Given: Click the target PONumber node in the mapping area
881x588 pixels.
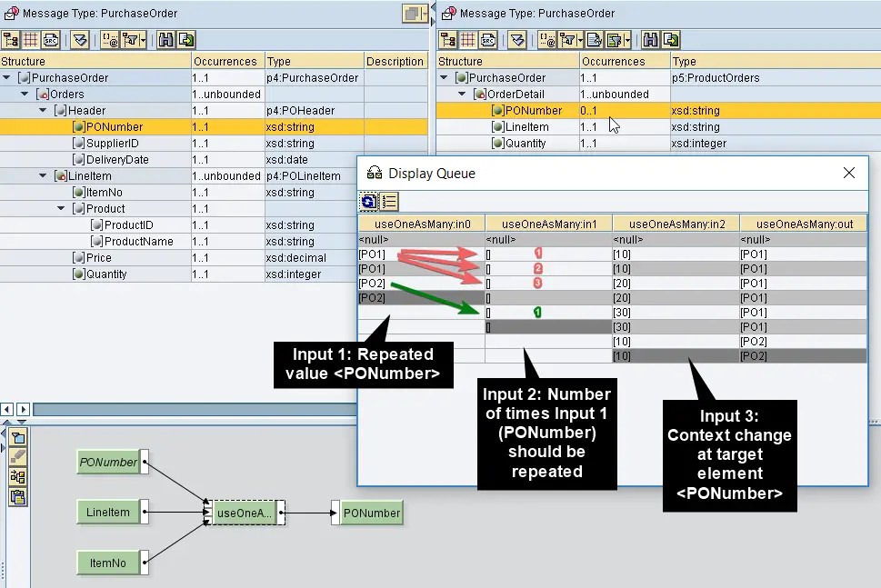Looking at the screenshot, I should pos(368,512).
